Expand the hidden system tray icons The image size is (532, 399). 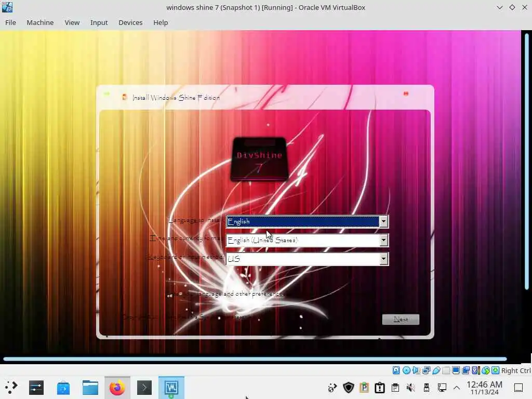tap(457, 388)
